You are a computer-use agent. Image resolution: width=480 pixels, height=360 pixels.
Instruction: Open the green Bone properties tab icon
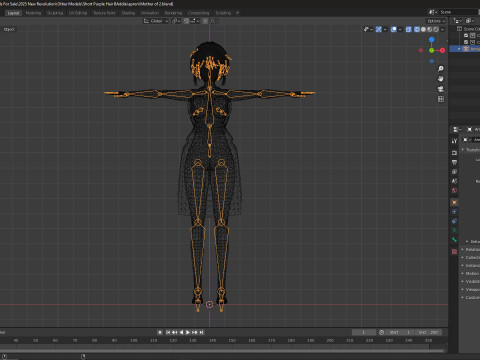454,240
